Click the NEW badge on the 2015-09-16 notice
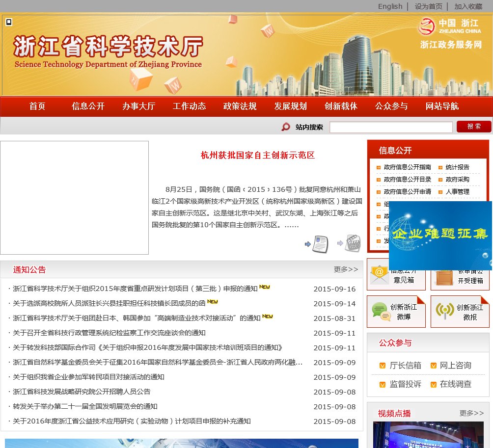 click(264, 287)
